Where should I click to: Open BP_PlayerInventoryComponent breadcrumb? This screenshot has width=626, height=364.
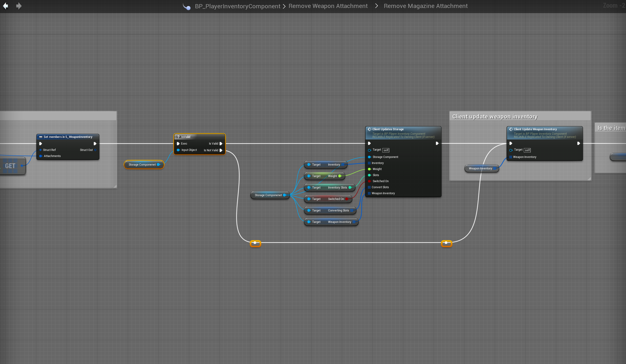pyautogui.click(x=237, y=6)
